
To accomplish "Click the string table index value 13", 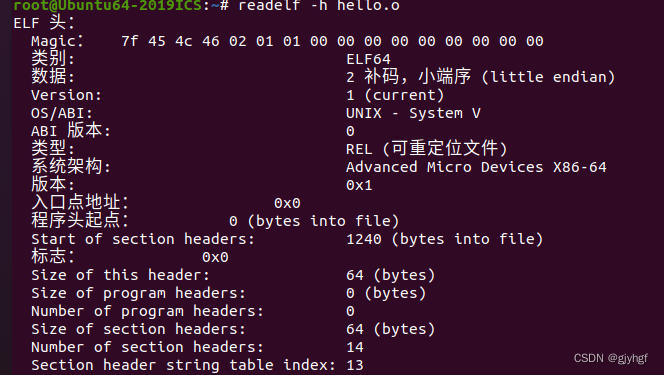I will [x=355, y=365].
